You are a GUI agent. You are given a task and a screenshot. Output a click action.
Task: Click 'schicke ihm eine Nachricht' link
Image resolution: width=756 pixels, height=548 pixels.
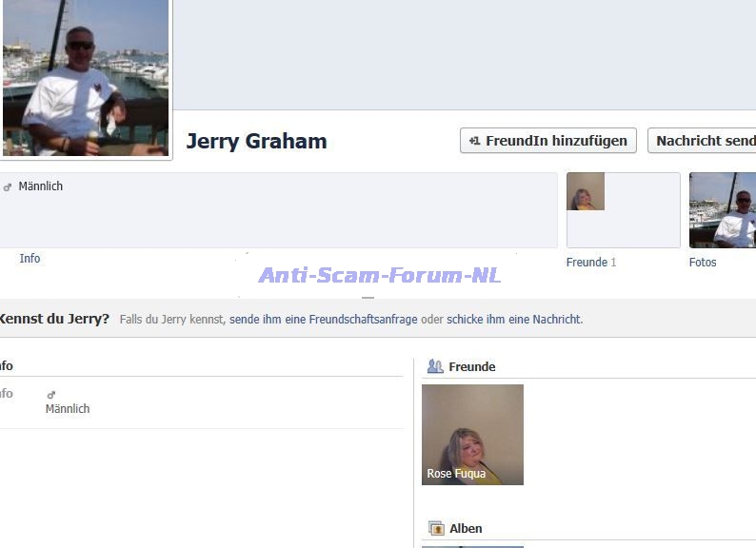click(x=513, y=320)
